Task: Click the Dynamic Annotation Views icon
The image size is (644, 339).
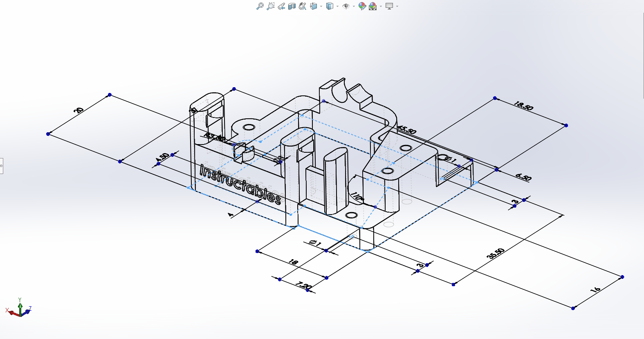Action: click(303, 6)
